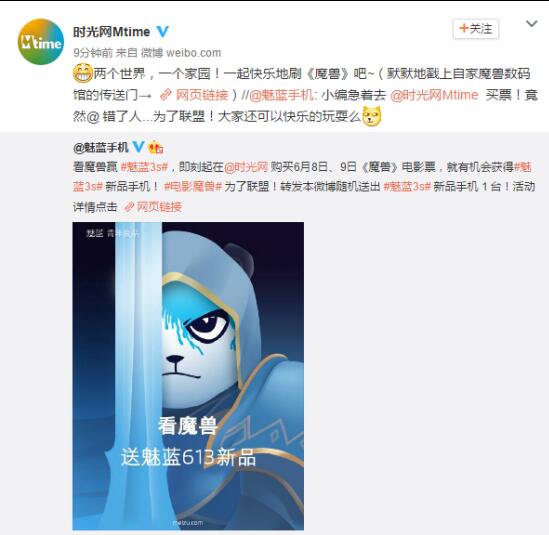Click the doge emoji ending the post

[x=371, y=117]
